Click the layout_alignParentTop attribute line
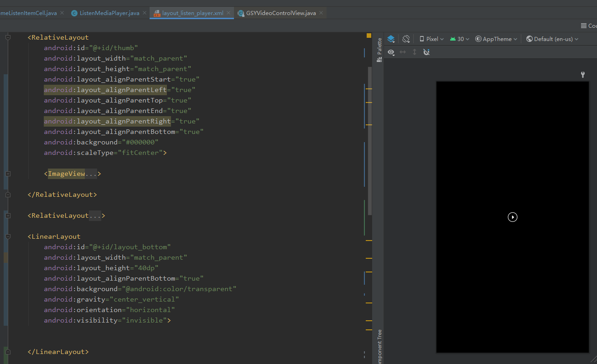Viewport: 597px width, 364px height. [x=118, y=100]
